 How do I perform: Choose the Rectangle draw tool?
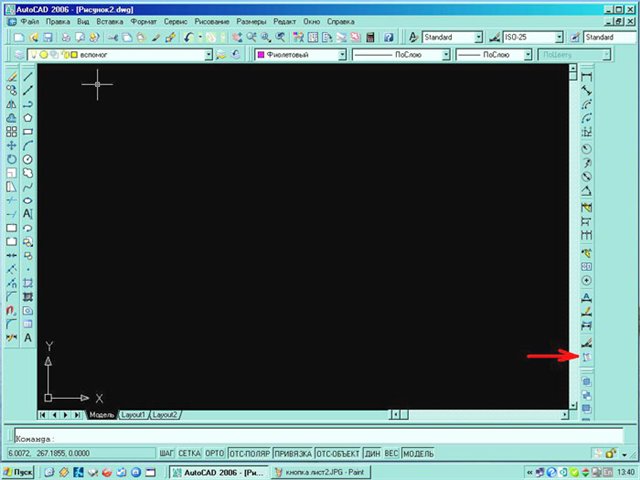click(28, 131)
